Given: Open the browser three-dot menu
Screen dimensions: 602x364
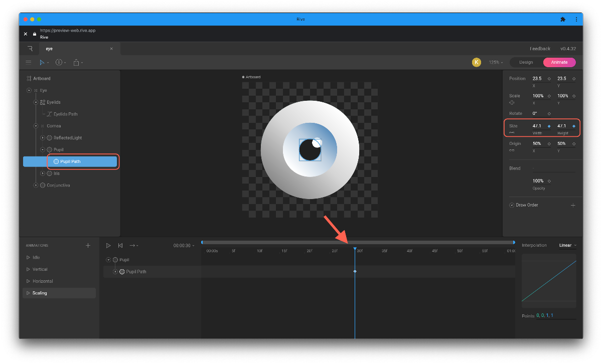Looking at the screenshot, I should point(576,19).
